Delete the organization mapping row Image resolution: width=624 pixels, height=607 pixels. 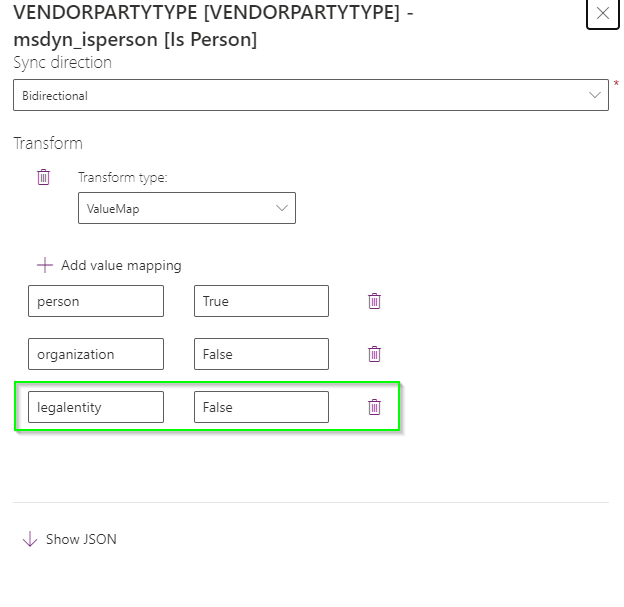tap(374, 354)
